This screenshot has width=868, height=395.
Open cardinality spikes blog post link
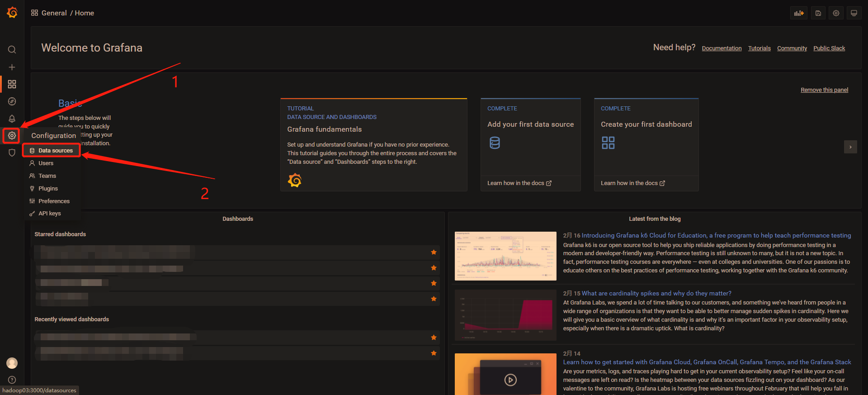point(656,294)
